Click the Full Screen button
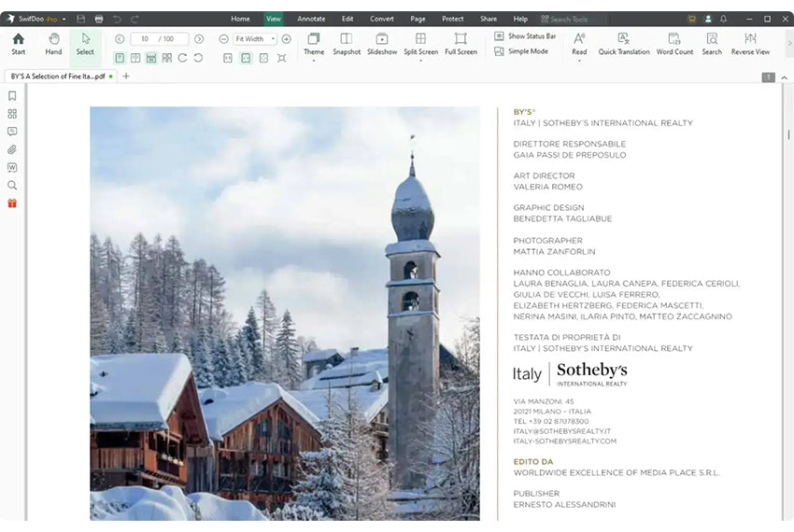794x532 pixels. [461, 44]
